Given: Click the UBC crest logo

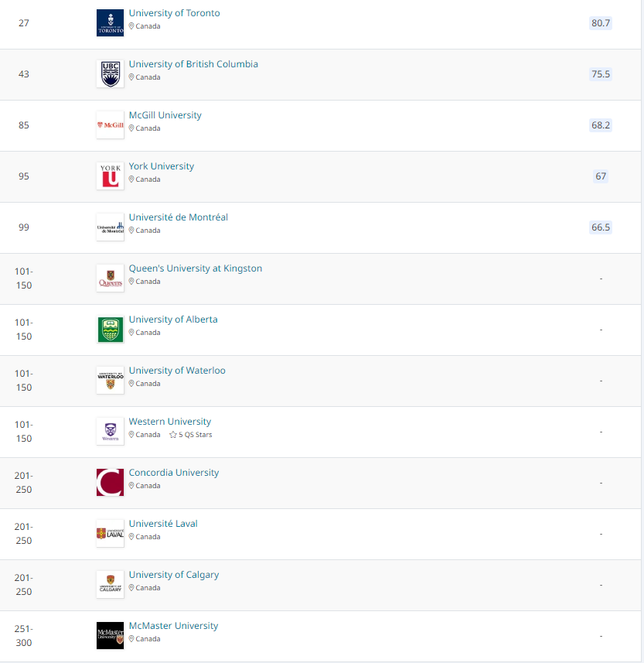Looking at the screenshot, I should (110, 74).
